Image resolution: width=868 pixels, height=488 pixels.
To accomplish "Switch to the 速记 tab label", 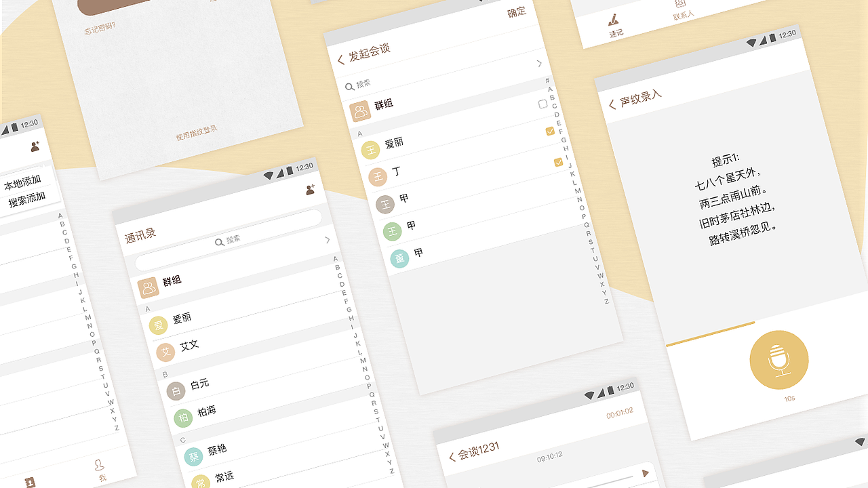I will point(616,33).
